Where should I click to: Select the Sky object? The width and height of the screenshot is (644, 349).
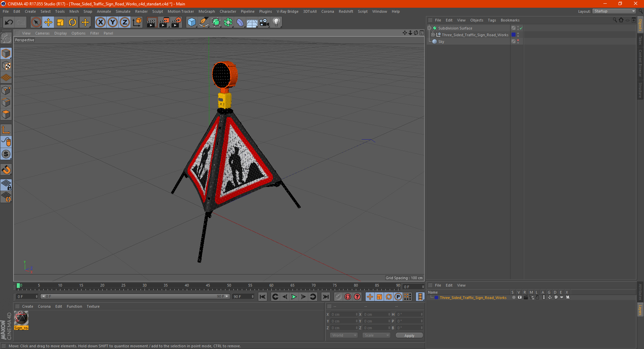pyautogui.click(x=441, y=42)
